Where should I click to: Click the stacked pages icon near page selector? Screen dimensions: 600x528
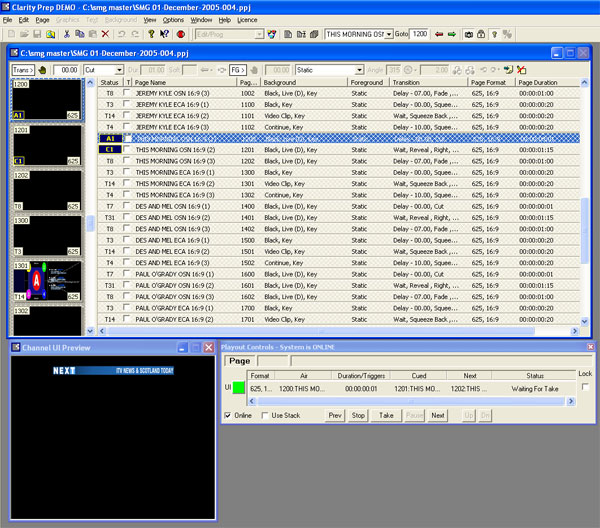(x=314, y=34)
